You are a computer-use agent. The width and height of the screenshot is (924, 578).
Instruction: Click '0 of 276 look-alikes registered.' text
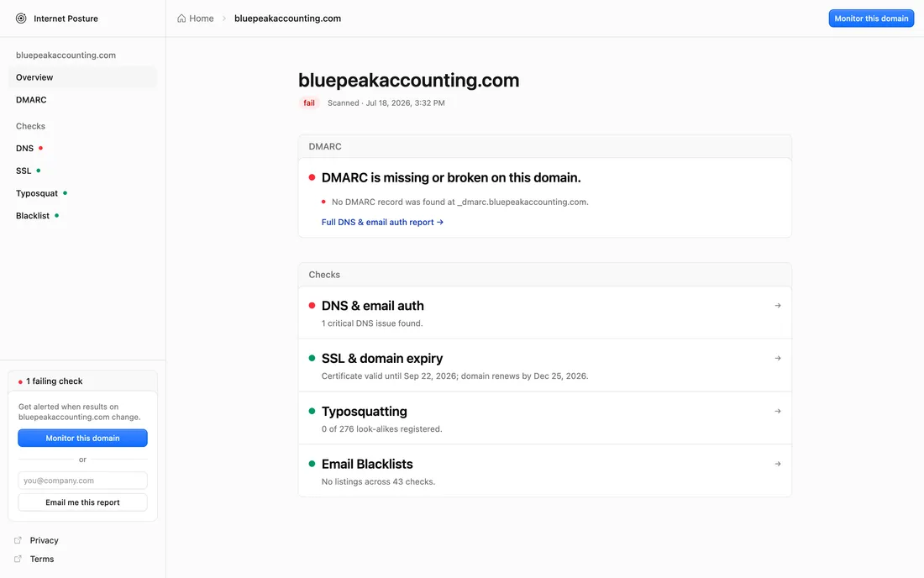click(381, 429)
